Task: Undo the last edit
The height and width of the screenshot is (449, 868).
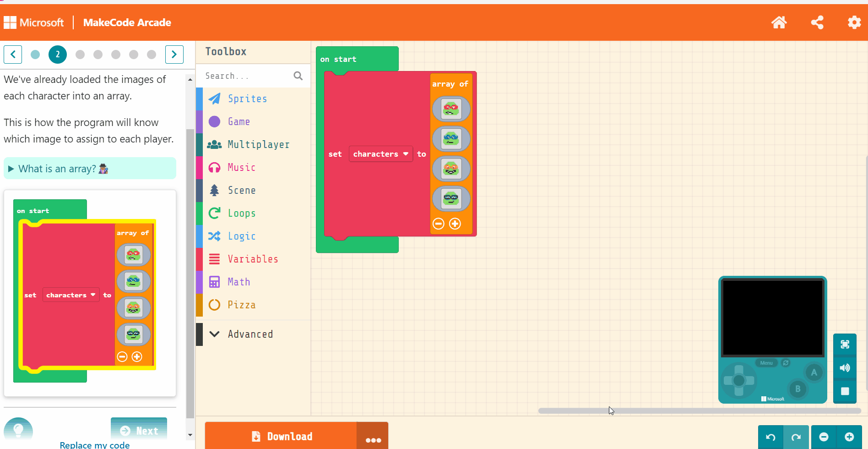Action: coord(771,437)
